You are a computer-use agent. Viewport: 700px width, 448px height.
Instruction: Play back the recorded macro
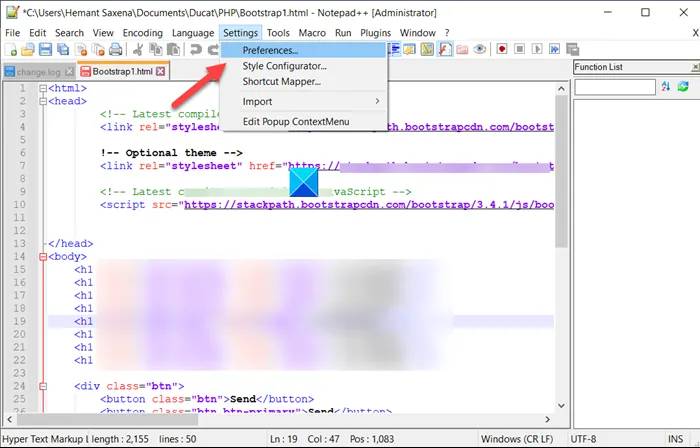(537, 49)
